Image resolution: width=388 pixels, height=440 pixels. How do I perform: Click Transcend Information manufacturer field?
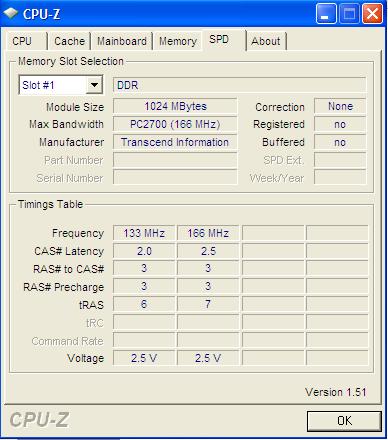click(x=175, y=142)
